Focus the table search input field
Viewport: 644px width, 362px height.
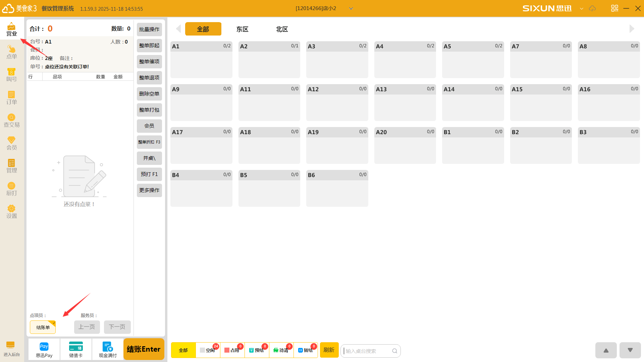367,351
